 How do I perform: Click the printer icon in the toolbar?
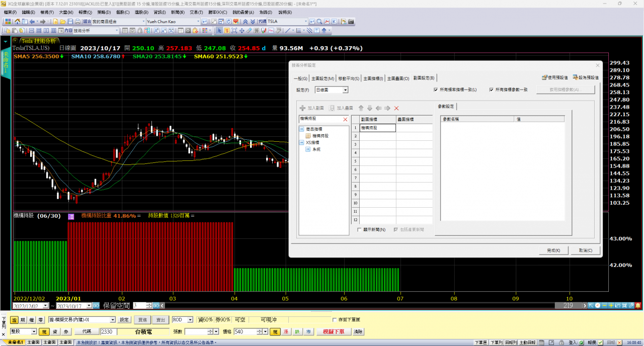pyautogui.click(x=77, y=22)
